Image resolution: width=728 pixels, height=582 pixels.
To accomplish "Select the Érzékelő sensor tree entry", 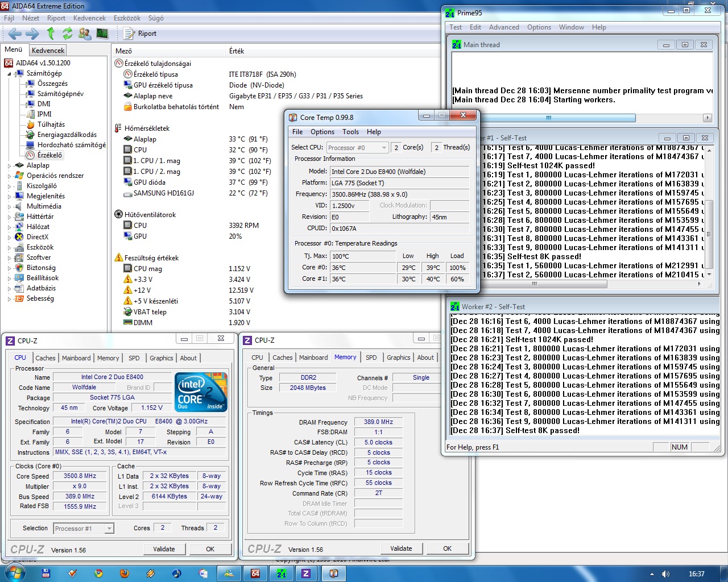I will (x=50, y=155).
